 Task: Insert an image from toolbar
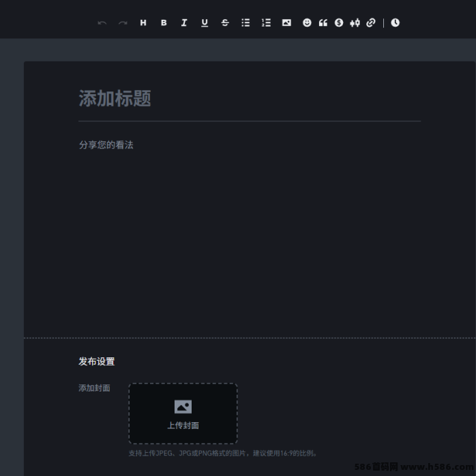pos(286,23)
